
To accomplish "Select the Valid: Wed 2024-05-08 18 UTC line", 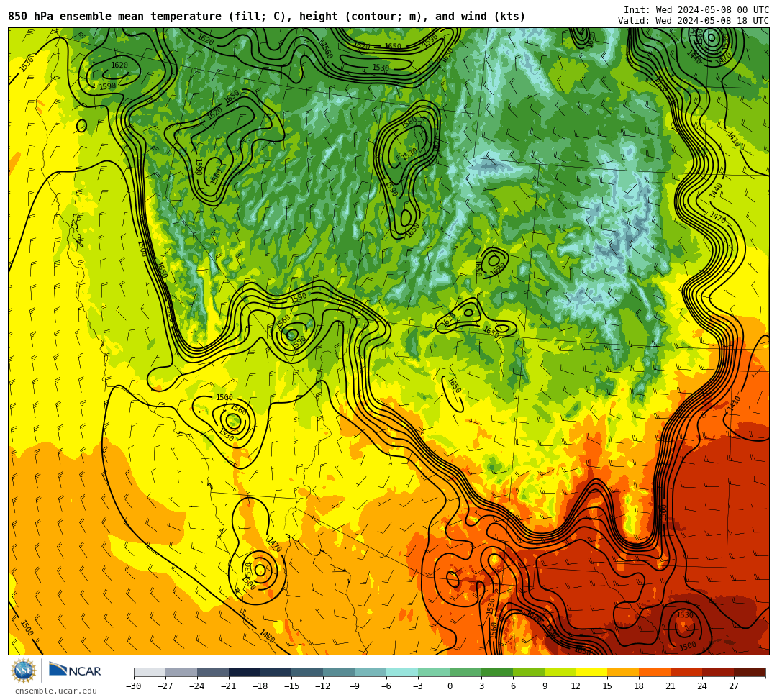I will pyautogui.click(x=694, y=21).
